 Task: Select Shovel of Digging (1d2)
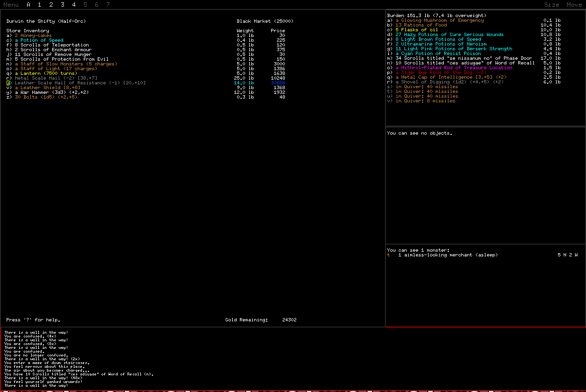tap(474, 82)
